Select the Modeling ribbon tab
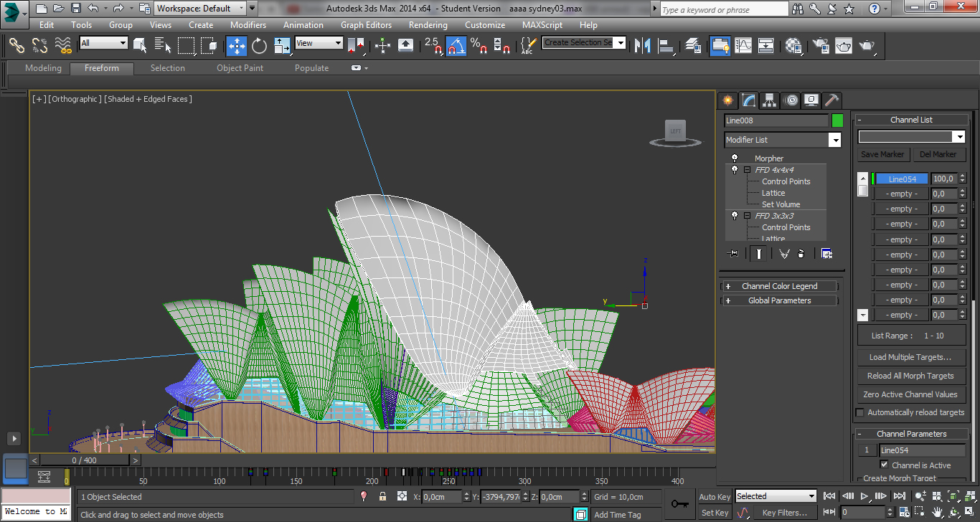Image resolution: width=980 pixels, height=522 pixels. point(43,68)
